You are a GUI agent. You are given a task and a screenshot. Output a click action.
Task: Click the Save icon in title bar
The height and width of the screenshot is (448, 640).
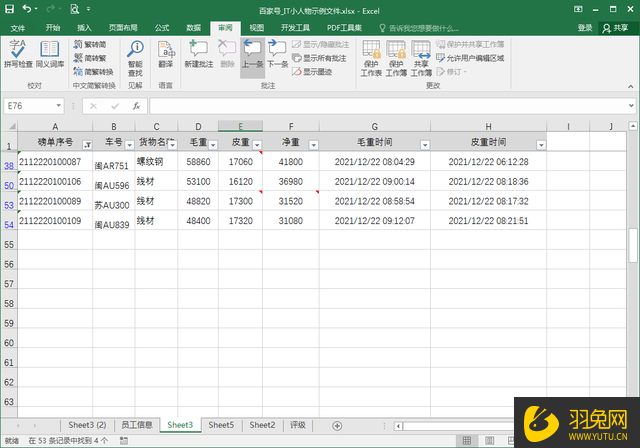[9, 9]
